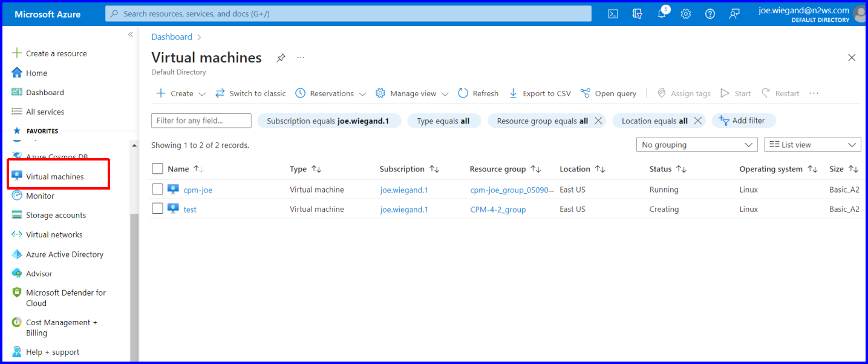
Task: Go to Microsoft Azure home logo
Action: point(47,14)
